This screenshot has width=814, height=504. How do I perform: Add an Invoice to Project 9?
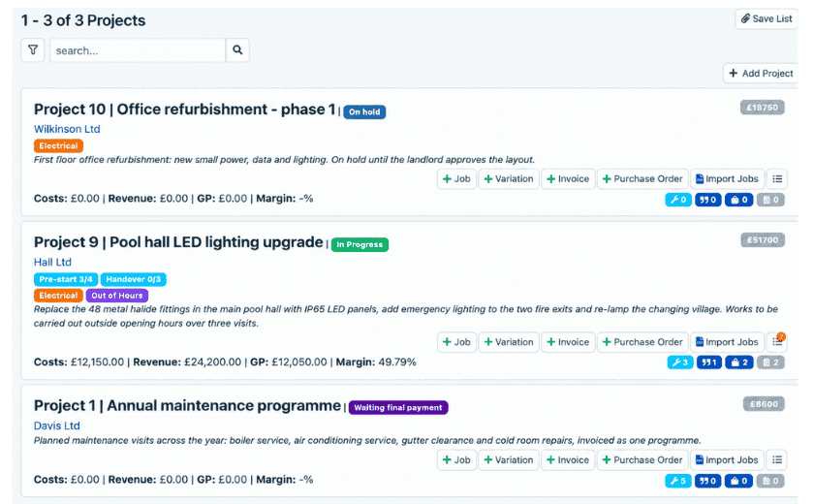point(568,342)
